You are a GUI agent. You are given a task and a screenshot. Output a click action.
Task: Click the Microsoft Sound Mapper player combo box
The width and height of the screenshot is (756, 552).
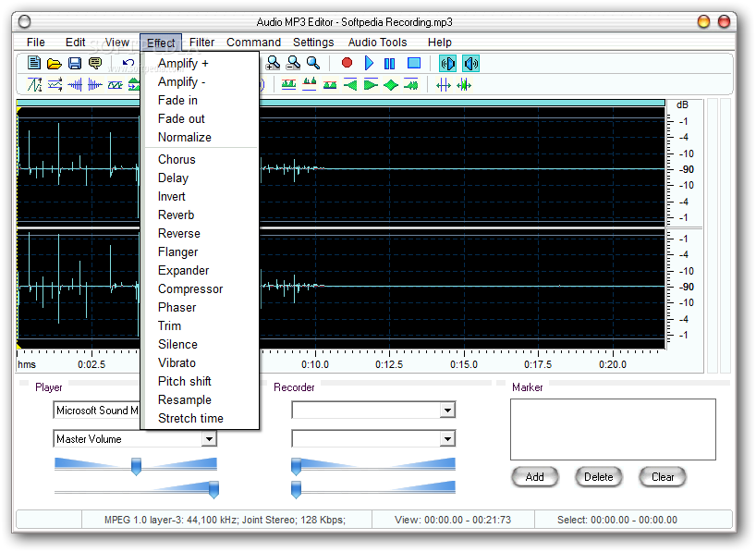pyautogui.click(x=96, y=411)
